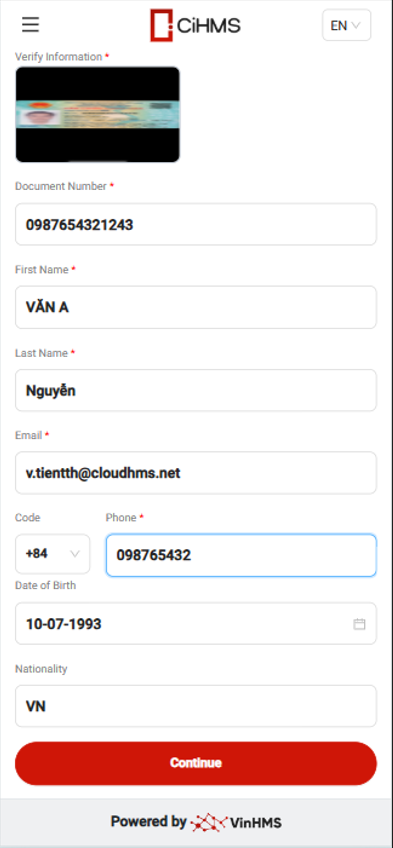Click the Verify Information label
This screenshot has width=393, height=848.
[x=58, y=57]
